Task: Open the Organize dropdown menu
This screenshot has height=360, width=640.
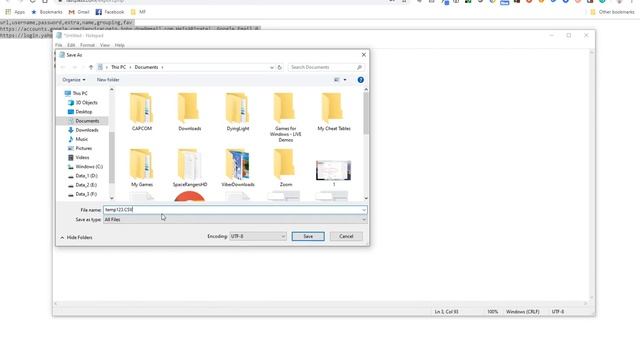Action: 74,80
